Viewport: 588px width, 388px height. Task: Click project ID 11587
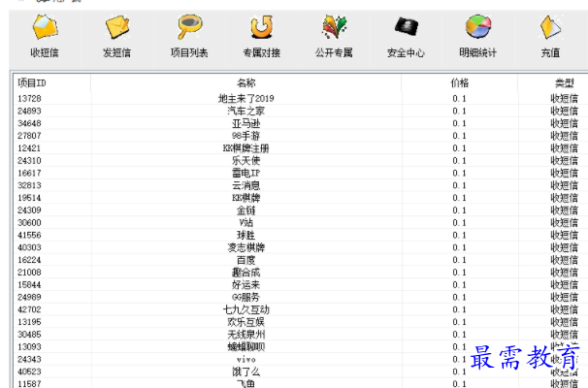click(x=29, y=383)
